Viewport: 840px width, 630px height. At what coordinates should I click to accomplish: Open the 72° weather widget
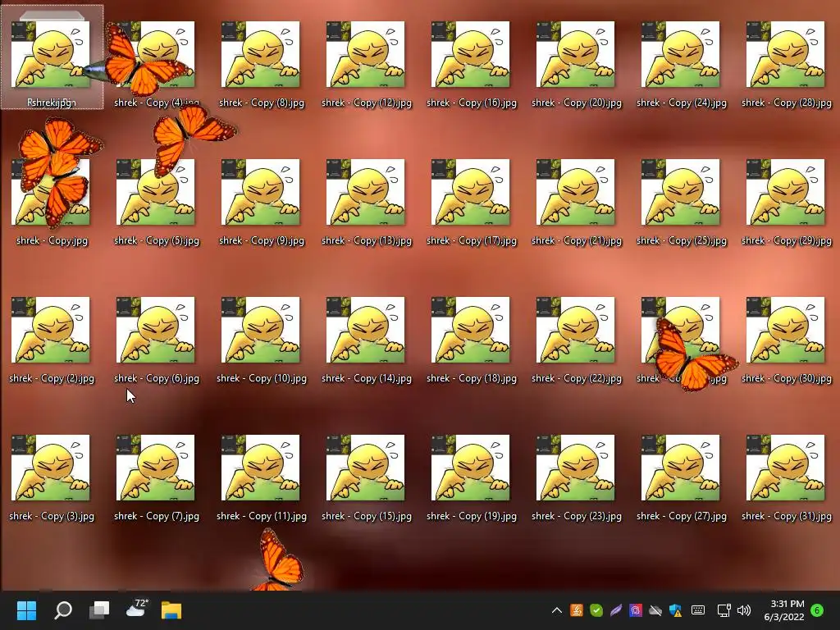click(x=136, y=609)
